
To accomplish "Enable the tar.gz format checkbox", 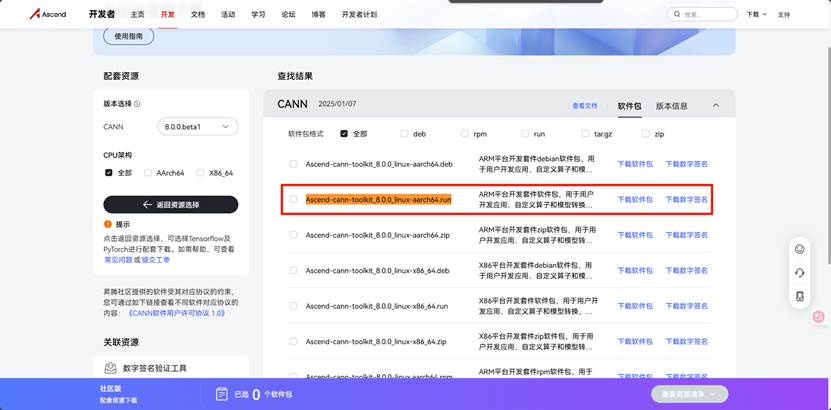I will pyautogui.click(x=585, y=134).
